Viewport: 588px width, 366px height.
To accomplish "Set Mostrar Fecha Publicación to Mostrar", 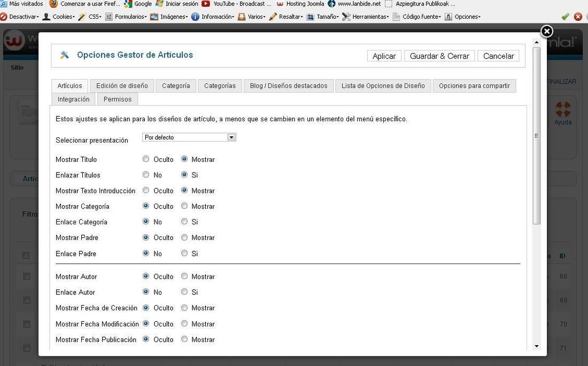I will point(184,339).
